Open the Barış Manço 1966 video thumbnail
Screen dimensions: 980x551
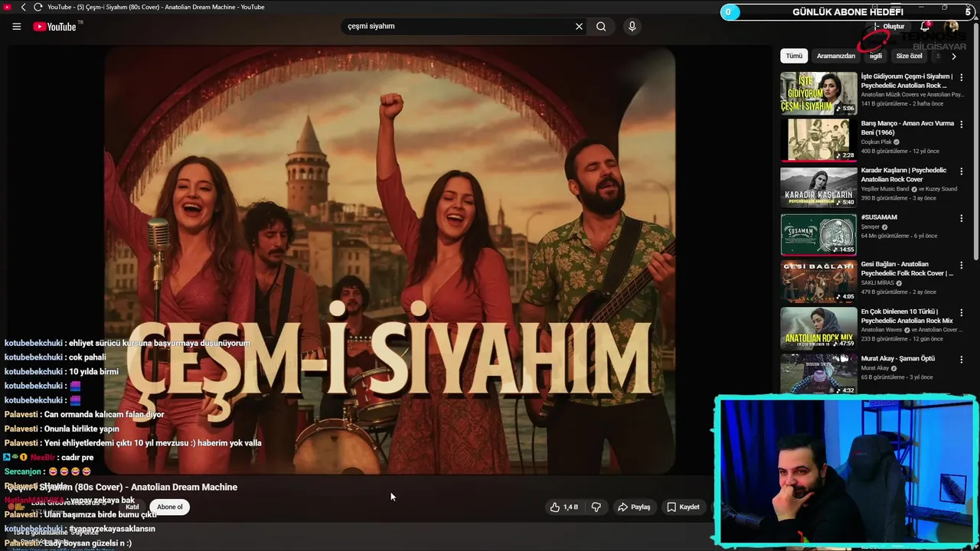(818, 140)
